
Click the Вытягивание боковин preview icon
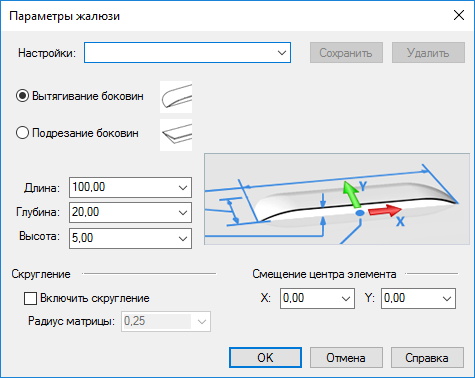pos(176,97)
